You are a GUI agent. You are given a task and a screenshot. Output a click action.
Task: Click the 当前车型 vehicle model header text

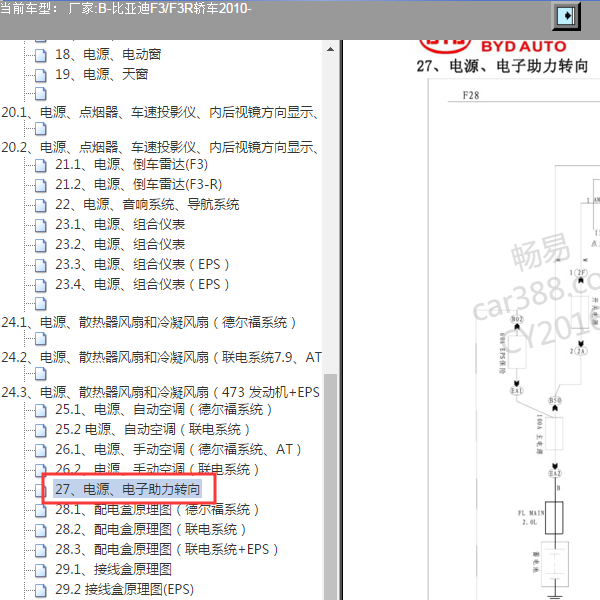pyautogui.click(x=125, y=8)
